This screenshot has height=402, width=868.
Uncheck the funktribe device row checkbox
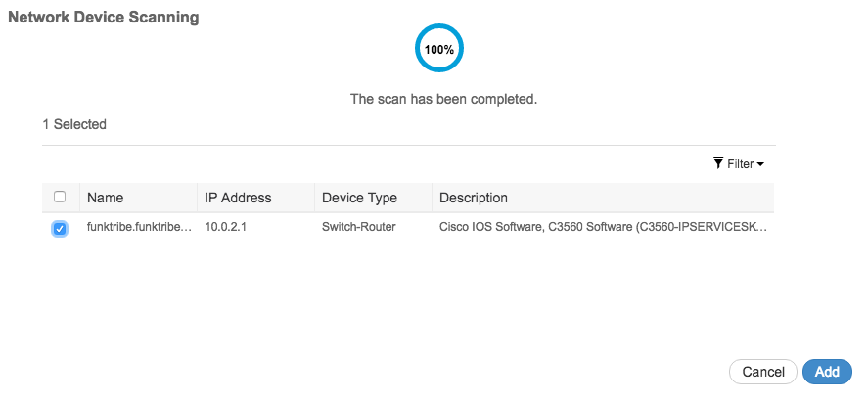(60, 228)
